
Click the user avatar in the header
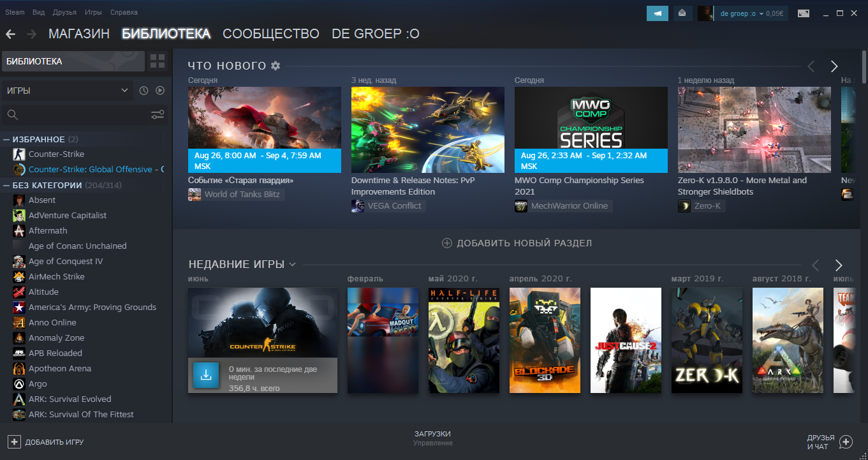tap(705, 13)
